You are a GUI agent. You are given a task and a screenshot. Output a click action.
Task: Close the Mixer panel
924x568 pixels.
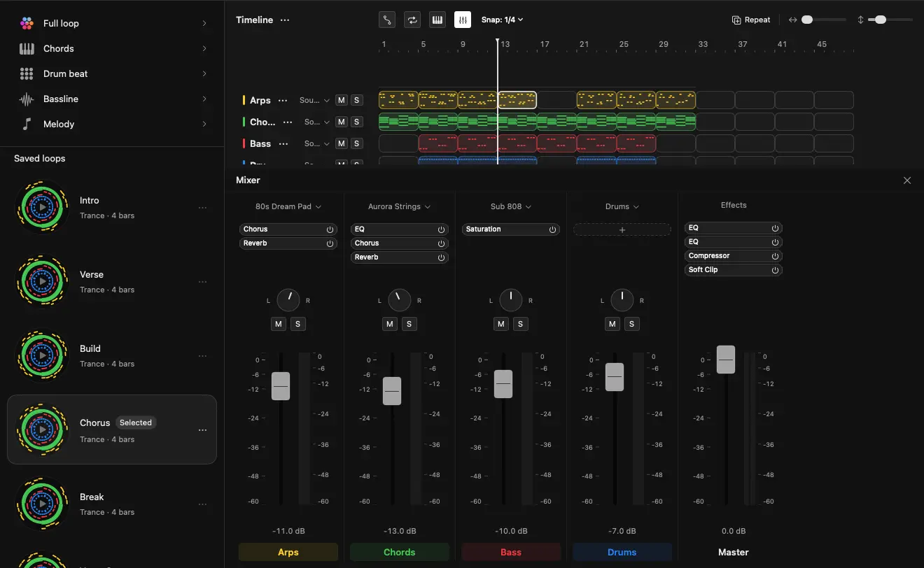pyautogui.click(x=907, y=180)
